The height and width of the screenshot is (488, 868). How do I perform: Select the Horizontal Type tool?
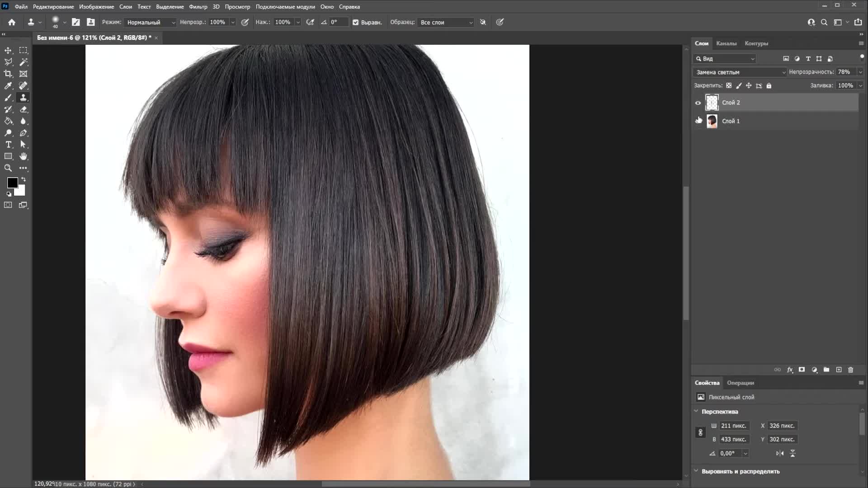[x=8, y=145]
